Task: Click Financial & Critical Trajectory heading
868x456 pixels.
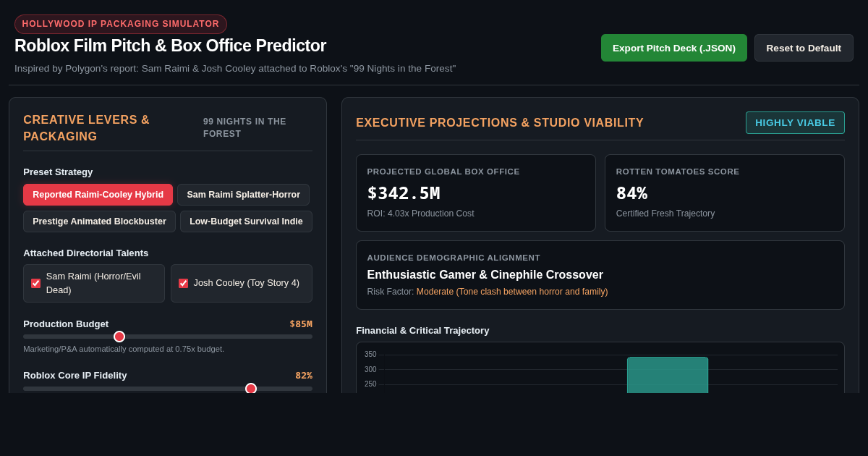Action: 422,330
